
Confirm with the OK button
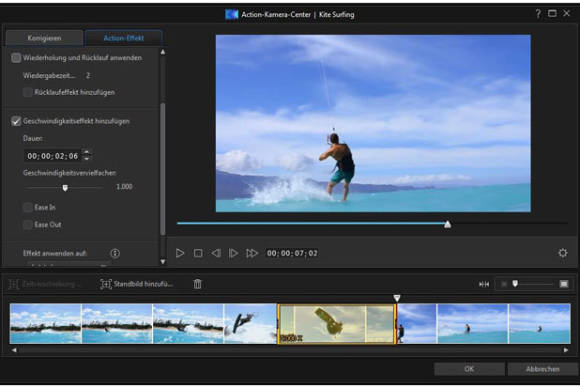[469, 369]
